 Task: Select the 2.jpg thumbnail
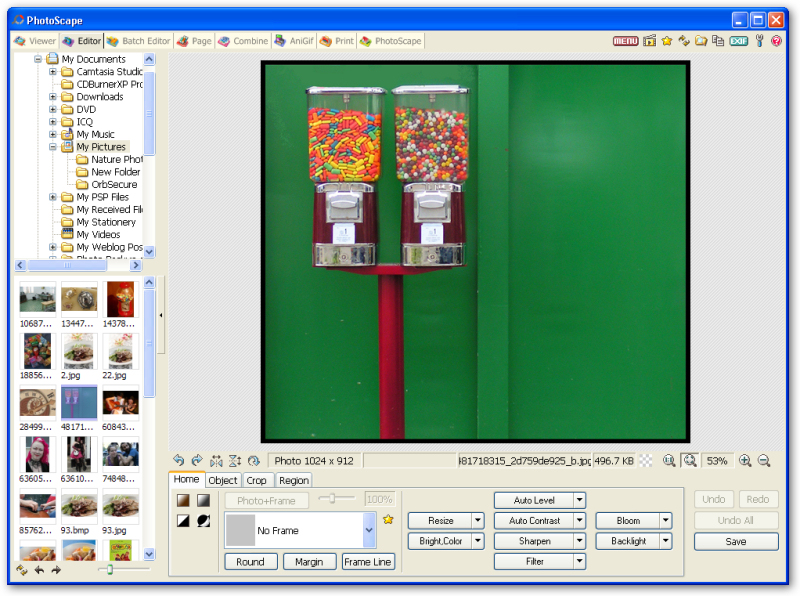pos(79,351)
